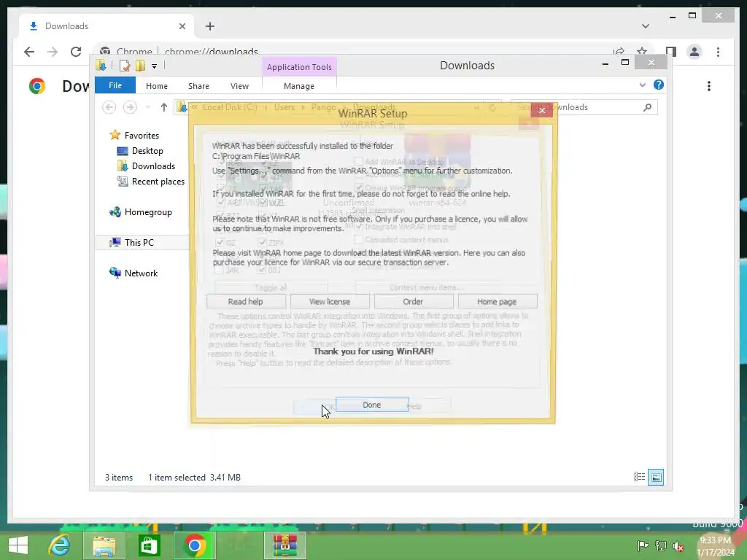Bookmark this page star icon
The image size is (747, 560).
point(642,52)
